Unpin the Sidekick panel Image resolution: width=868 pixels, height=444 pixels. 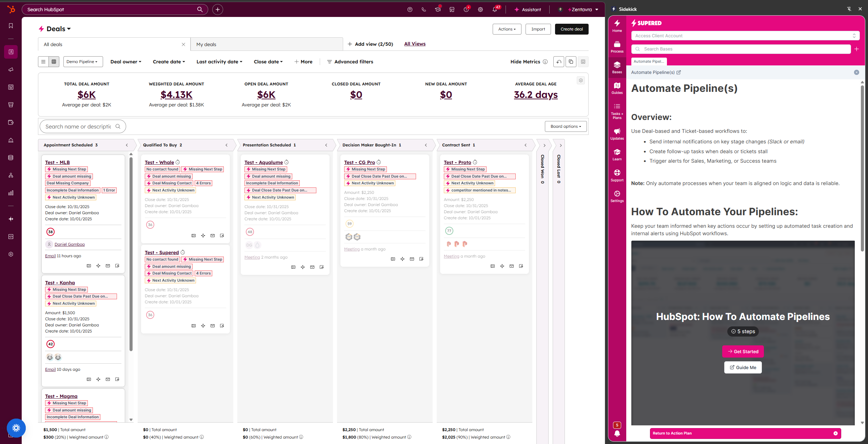(849, 9)
